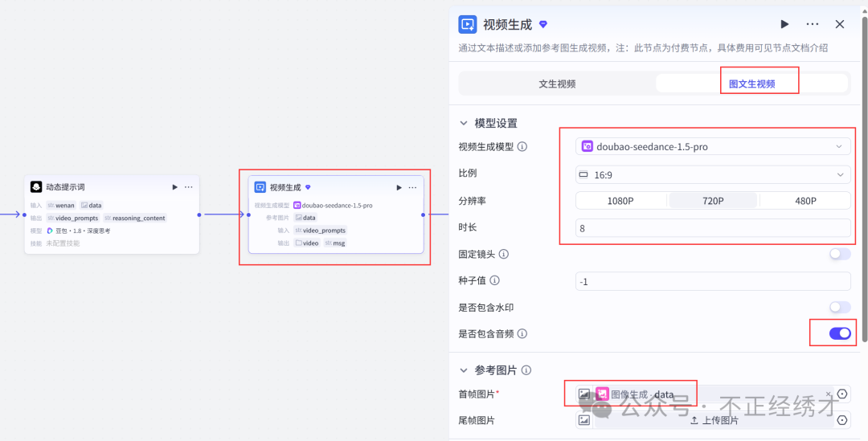
Task: Toggle the 是否包含水印 switch
Action: (x=840, y=307)
